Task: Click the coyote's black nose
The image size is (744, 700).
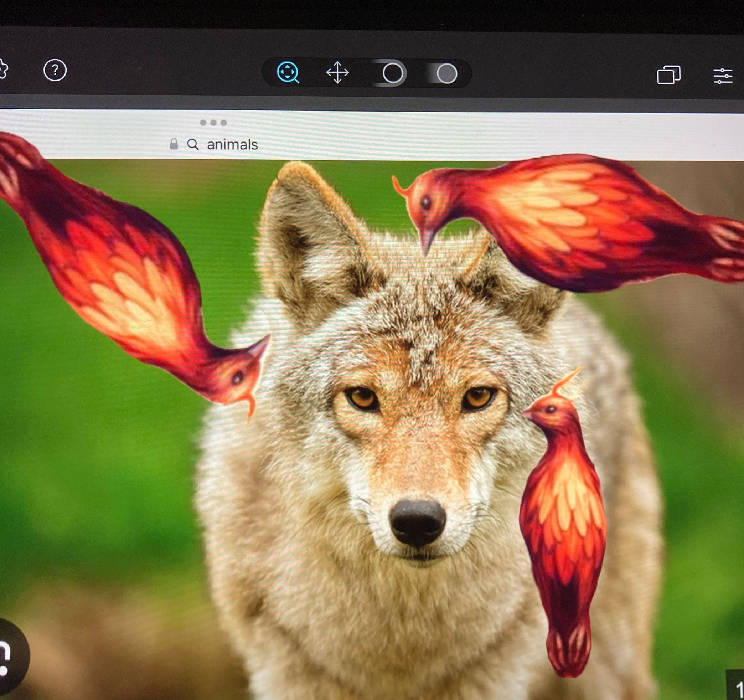Action: (x=417, y=523)
